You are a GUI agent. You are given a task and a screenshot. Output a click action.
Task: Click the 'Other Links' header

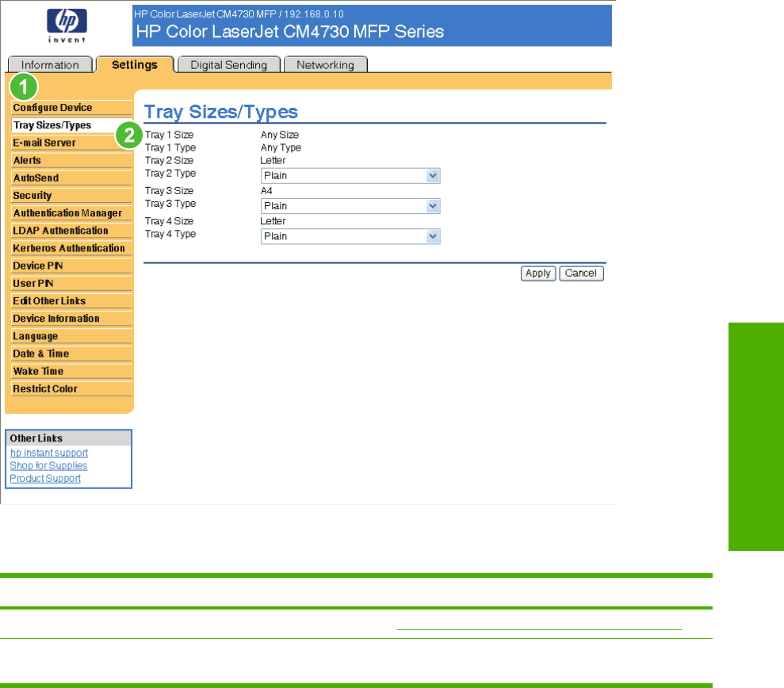36,438
